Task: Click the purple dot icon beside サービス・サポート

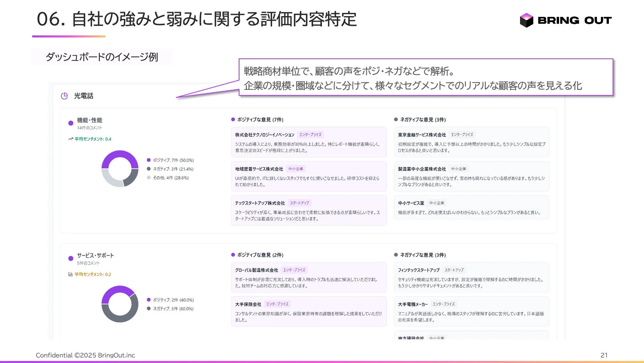Action: tap(70, 258)
